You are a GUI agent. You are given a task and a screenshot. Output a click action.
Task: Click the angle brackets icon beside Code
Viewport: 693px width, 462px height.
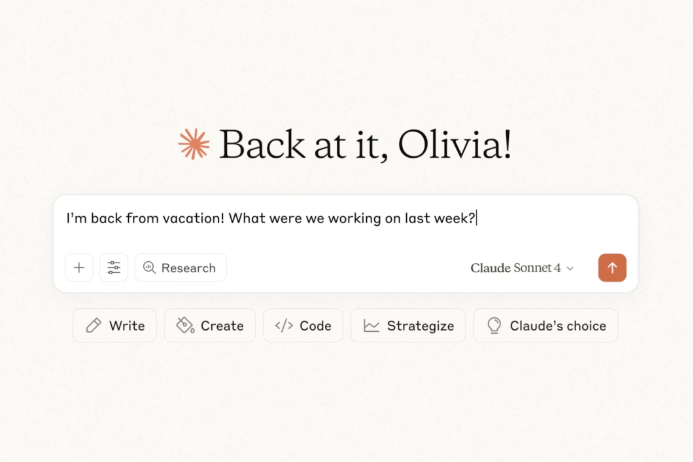click(x=284, y=326)
